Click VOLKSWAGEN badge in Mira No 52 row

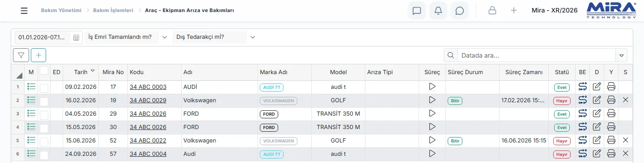279,141
